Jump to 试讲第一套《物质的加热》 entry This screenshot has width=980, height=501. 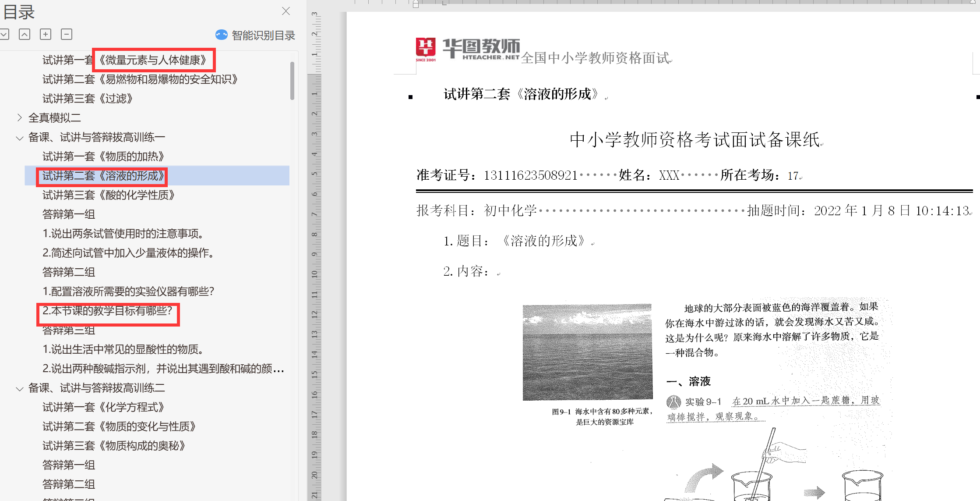(103, 156)
